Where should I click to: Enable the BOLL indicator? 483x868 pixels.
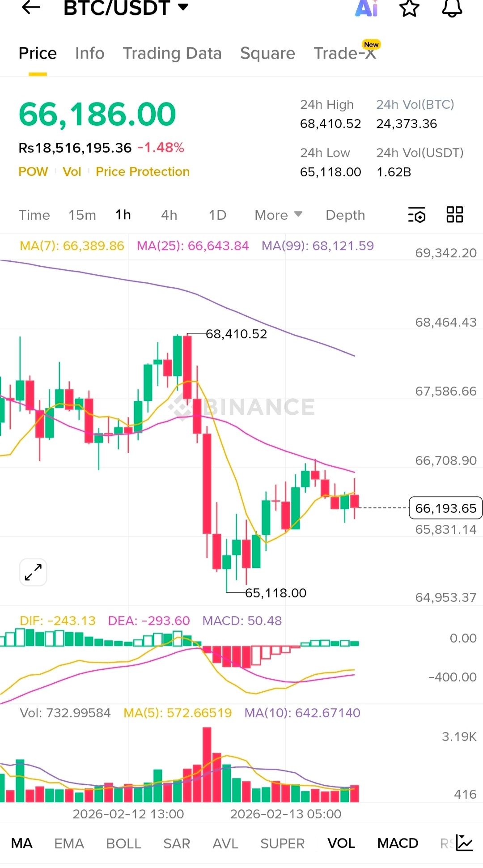point(123,843)
